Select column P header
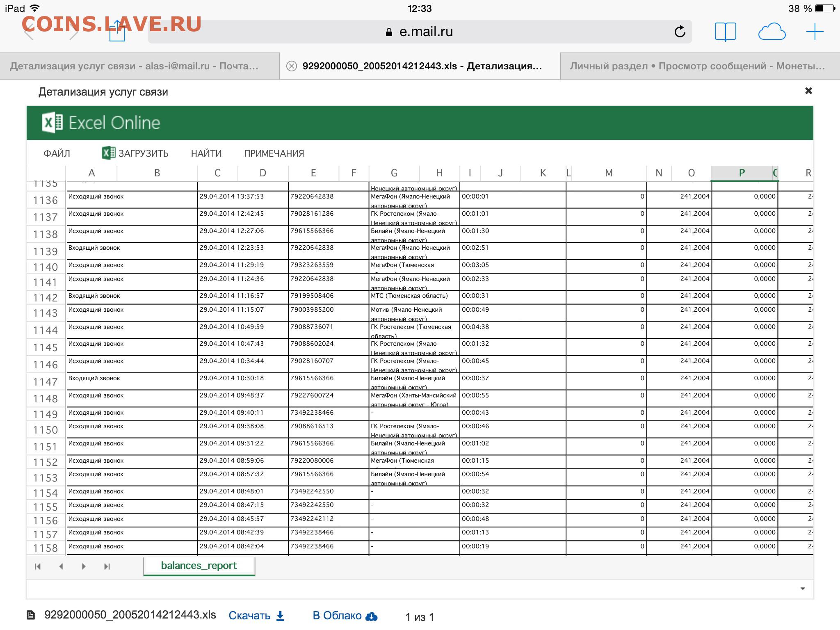Viewport: 840px width, 630px height. [742, 173]
